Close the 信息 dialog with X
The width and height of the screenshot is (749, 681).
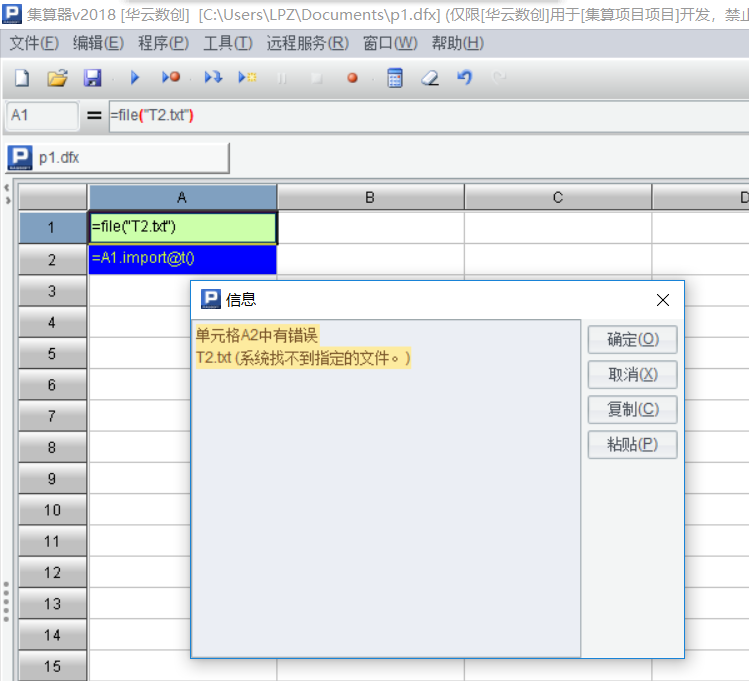pos(663,300)
